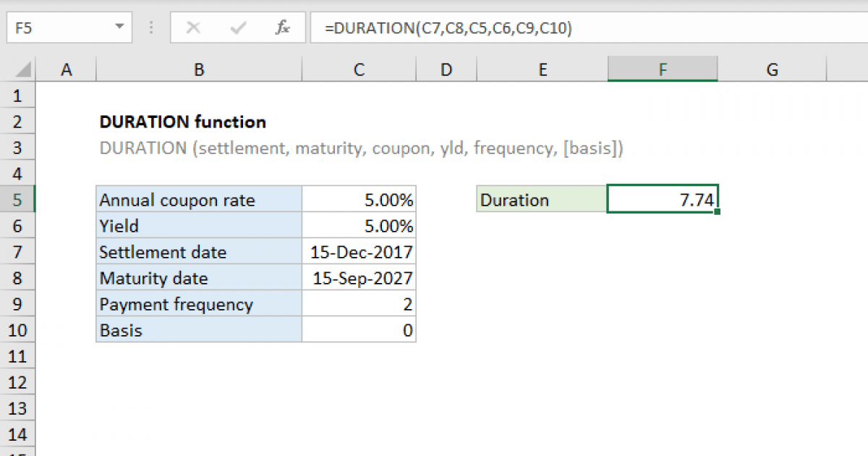
Task: Click column B header
Action: tap(198, 69)
